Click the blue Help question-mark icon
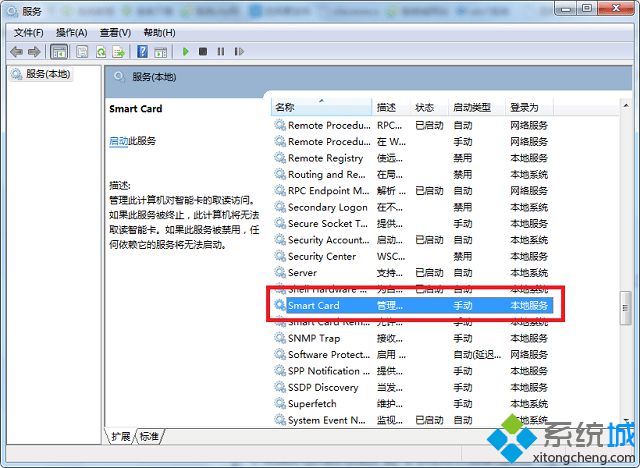640x468 pixels. pyautogui.click(x=142, y=52)
